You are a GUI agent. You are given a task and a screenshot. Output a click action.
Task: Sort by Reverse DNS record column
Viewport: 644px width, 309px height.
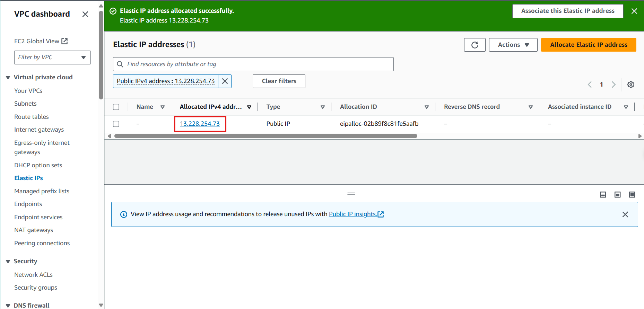point(531,107)
